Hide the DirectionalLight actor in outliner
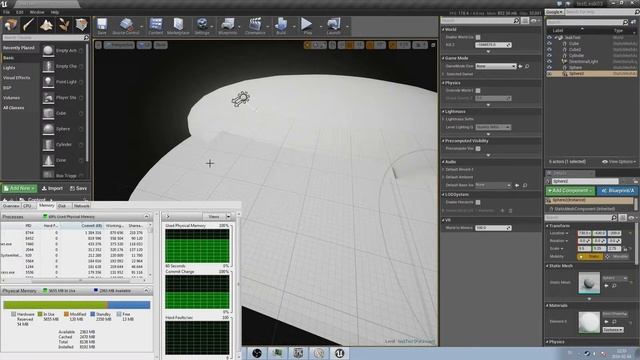Screen dimensions: 640x360 pos(549,62)
